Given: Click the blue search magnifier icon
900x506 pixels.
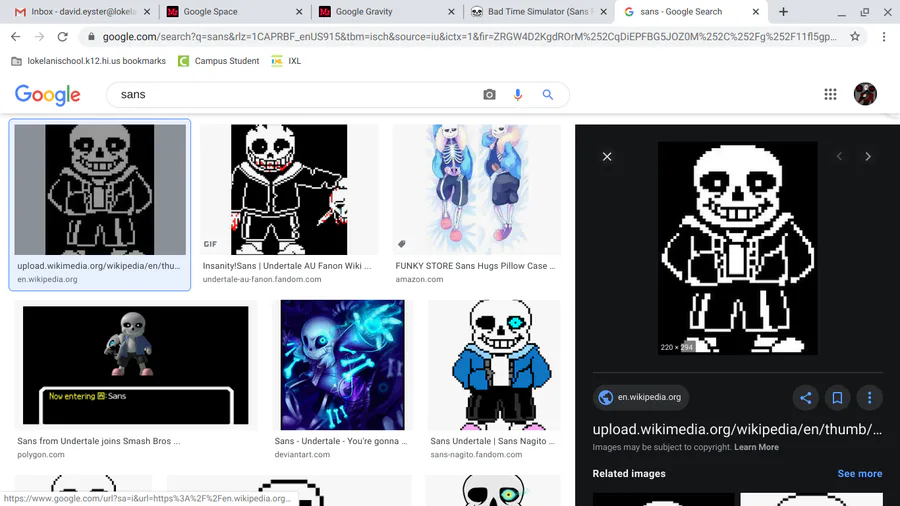Looking at the screenshot, I should (x=548, y=95).
